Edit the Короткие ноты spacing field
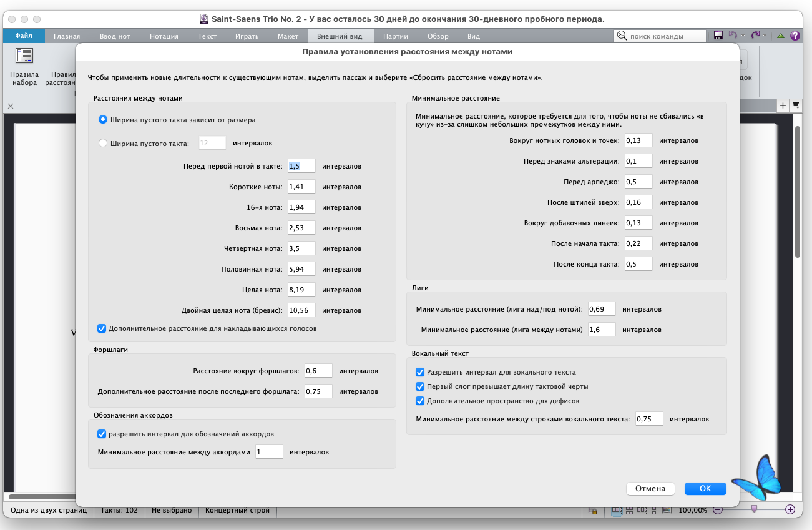 click(301, 187)
